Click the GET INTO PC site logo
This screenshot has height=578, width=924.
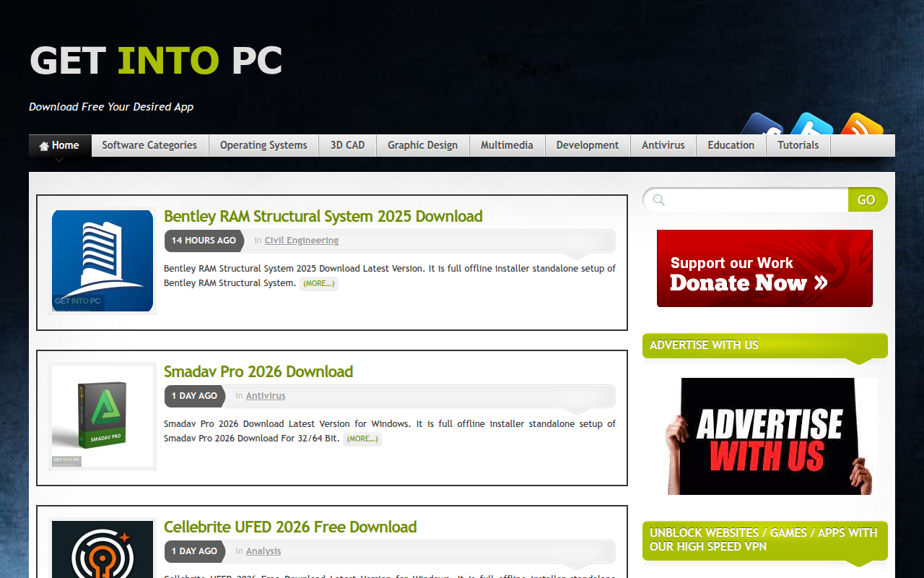coord(156,61)
